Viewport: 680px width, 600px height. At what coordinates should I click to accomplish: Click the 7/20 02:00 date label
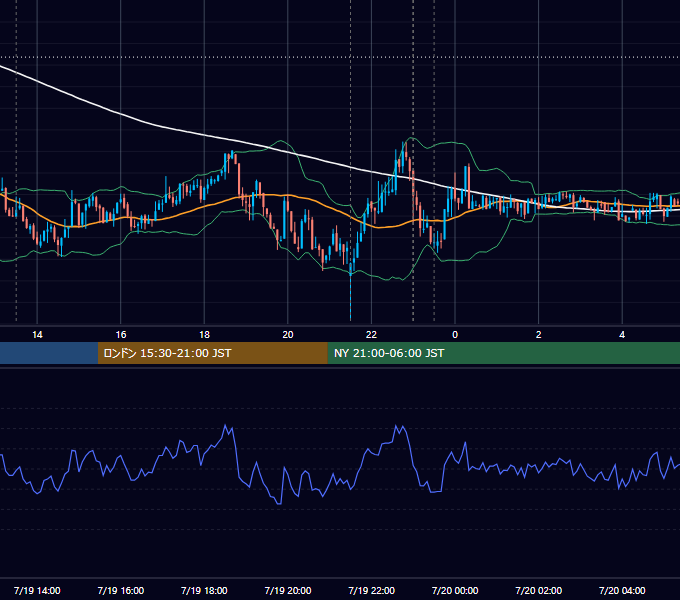[539, 590]
